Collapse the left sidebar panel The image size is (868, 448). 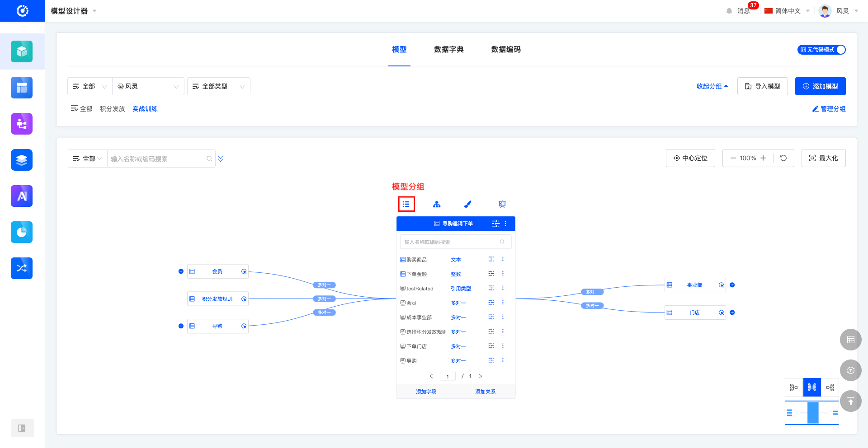pos(22,428)
